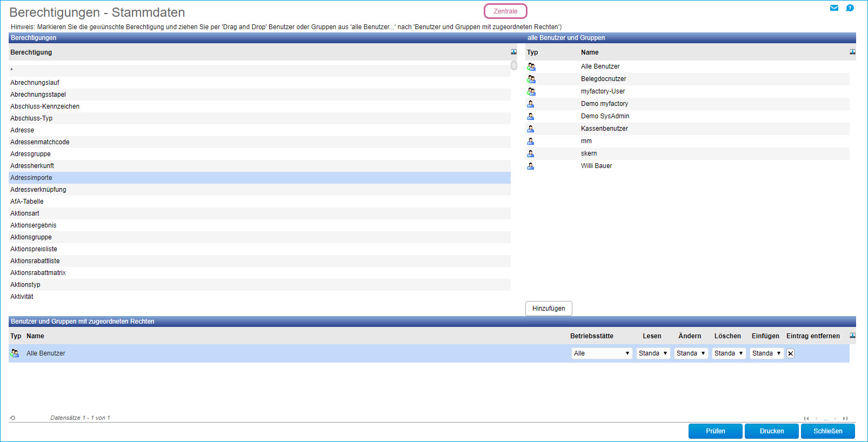Image resolution: width=868 pixels, height=442 pixels.
Task: Select the Aktionsrabattliste permission entry
Action: tap(35, 261)
